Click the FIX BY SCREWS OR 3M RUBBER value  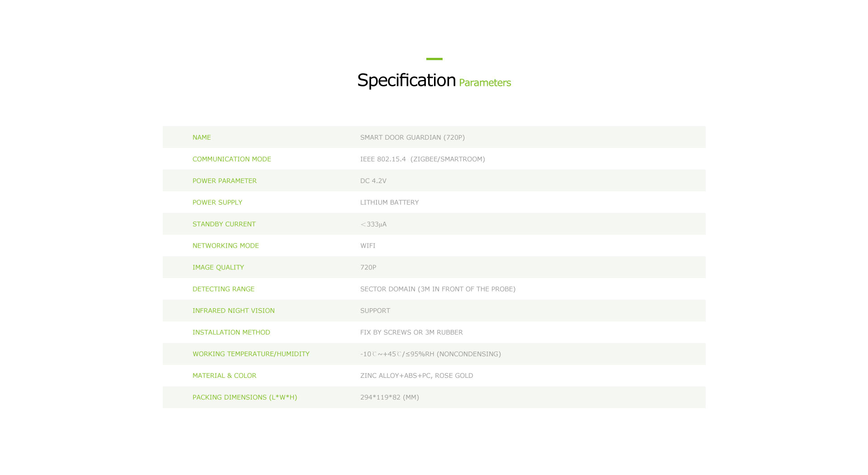coord(411,333)
